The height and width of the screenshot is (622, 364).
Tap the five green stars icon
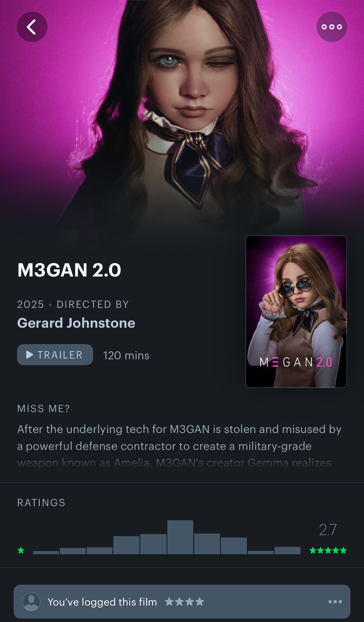point(328,550)
